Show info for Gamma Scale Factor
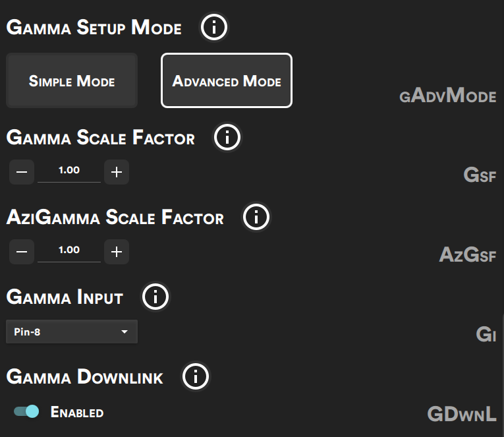This screenshot has width=504, height=437. click(x=227, y=137)
